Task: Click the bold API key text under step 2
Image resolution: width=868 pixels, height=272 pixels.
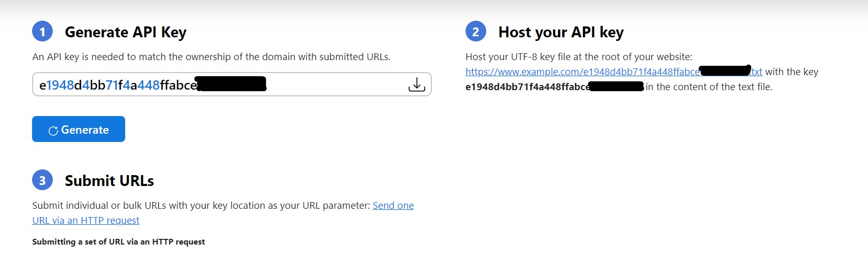Action: 527,87
